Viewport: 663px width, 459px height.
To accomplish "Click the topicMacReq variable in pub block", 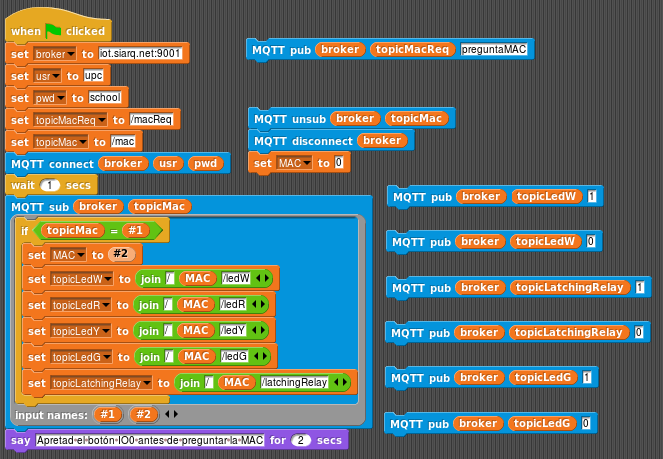I will coord(412,49).
